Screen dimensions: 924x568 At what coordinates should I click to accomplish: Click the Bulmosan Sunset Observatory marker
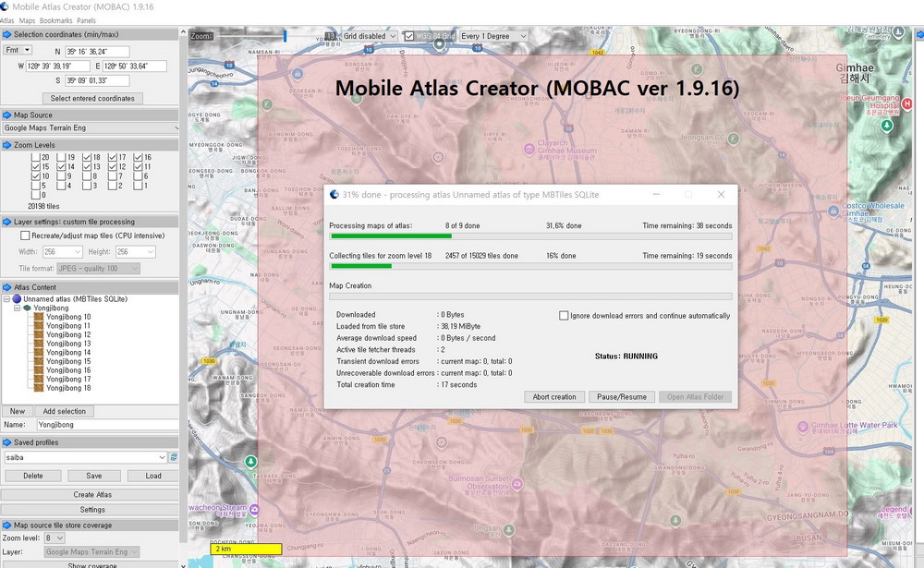[x=517, y=484]
